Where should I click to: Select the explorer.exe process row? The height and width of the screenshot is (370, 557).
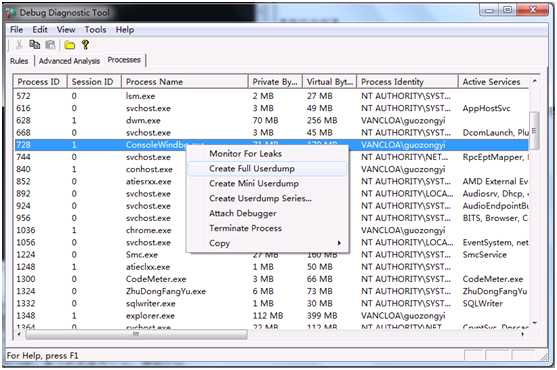271,316
